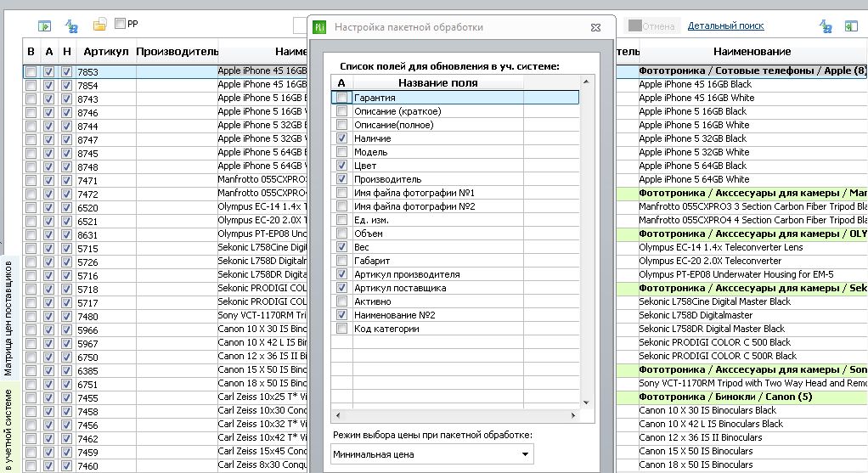Sort by the Производитель column header
This screenshot has width=868, height=473.
[x=178, y=52]
